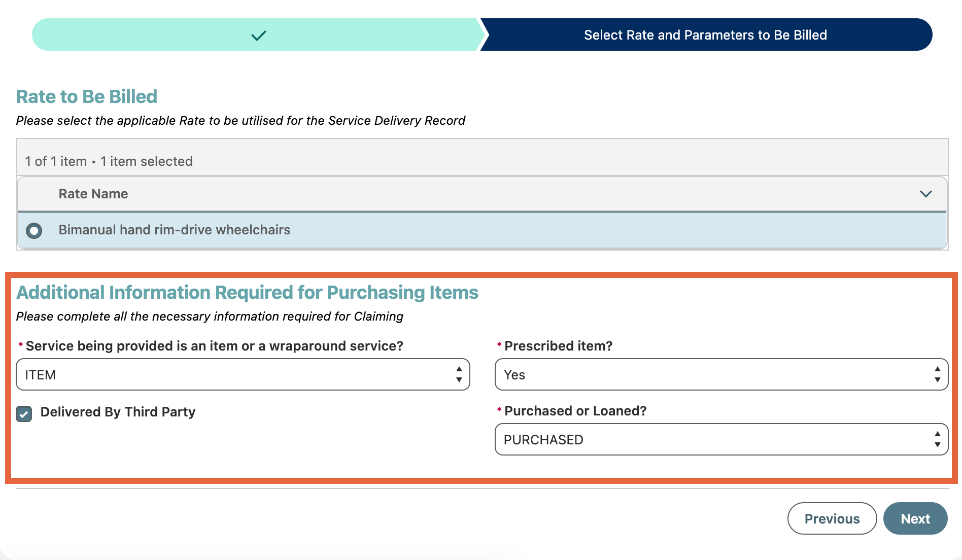Click the Bimanual hand rim-drive wheelchairs row text
The image size is (962, 560).
[175, 230]
